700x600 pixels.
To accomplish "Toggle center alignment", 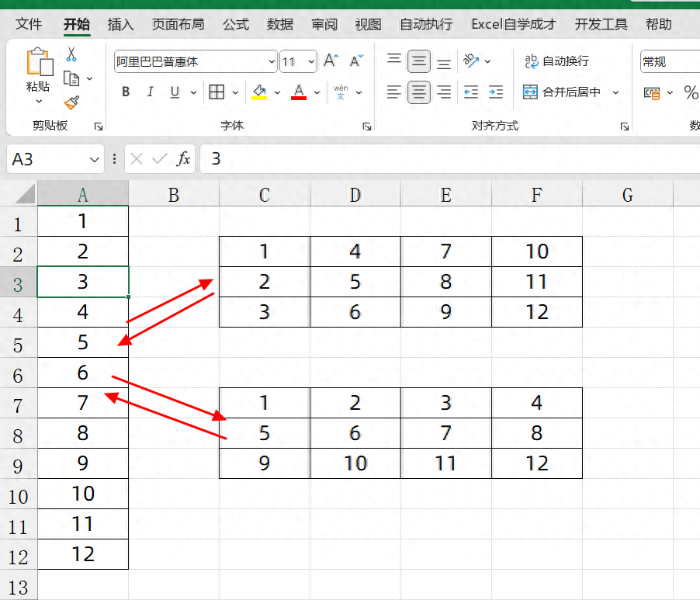I will [419, 92].
